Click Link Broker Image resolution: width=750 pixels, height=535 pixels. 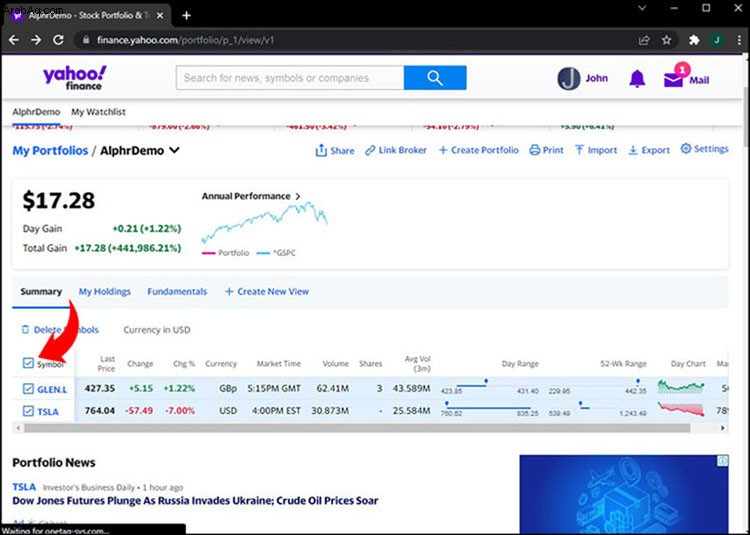396,150
